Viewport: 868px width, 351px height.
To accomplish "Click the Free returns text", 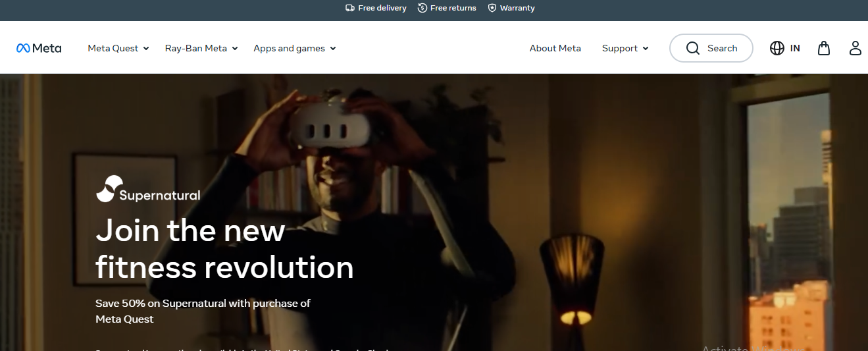I will point(453,8).
